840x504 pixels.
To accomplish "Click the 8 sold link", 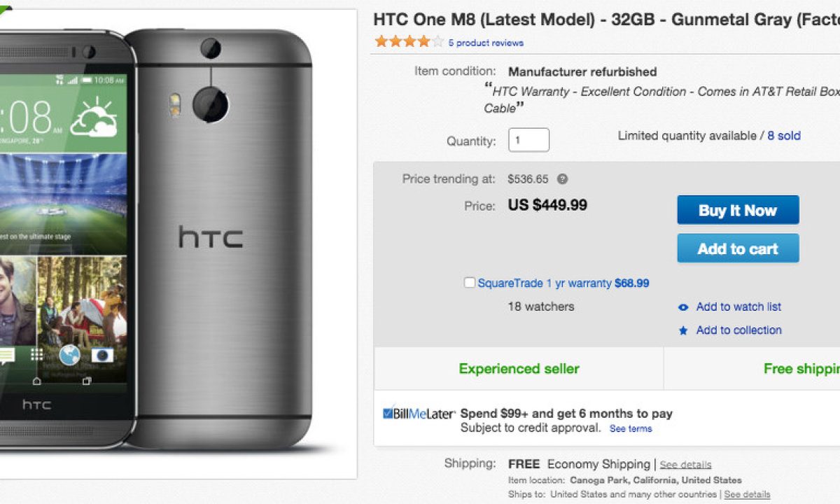I will (x=784, y=136).
